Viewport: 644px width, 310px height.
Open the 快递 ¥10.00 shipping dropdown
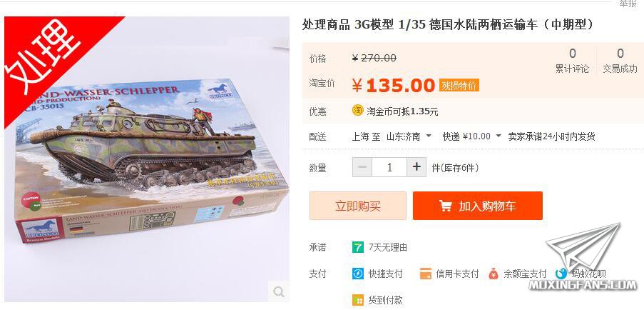point(472,136)
